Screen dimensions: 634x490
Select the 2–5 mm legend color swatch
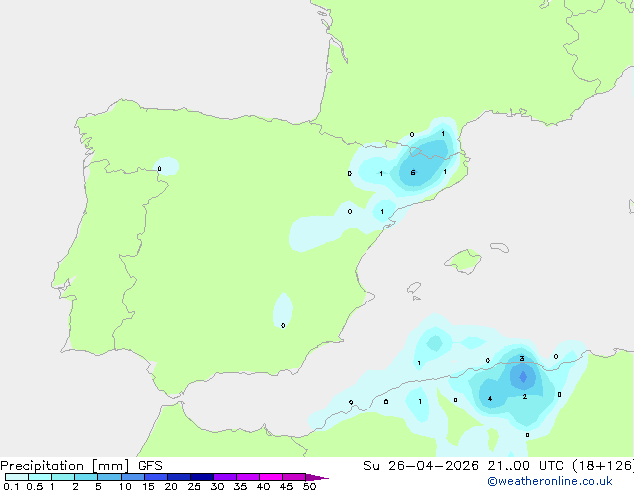(x=86, y=477)
